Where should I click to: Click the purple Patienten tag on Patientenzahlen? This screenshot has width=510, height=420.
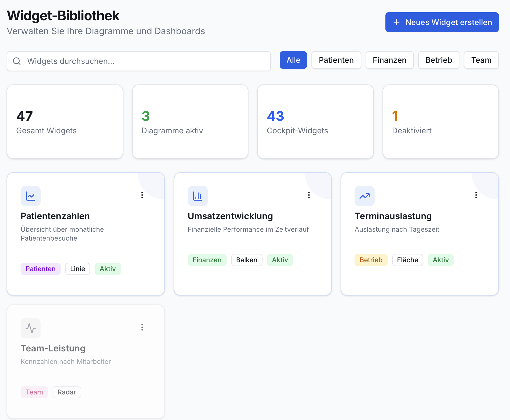click(41, 269)
